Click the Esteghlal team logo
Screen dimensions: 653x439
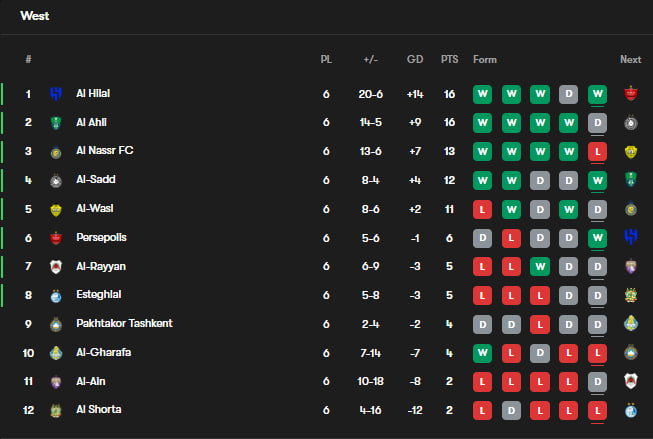[56, 296]
